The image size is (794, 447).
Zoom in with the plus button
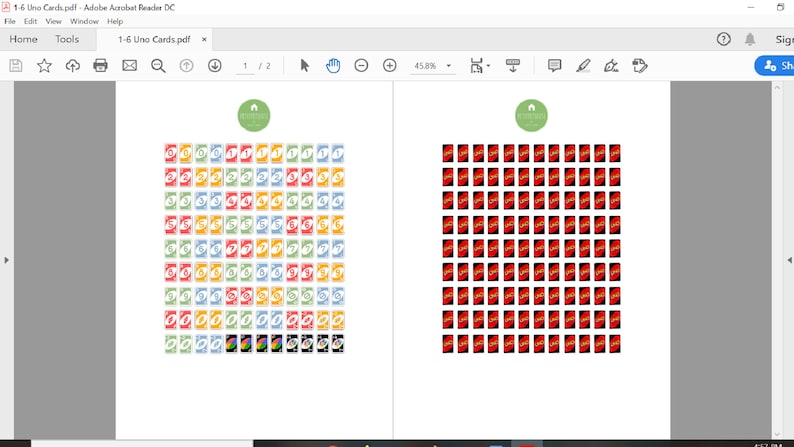389,65
